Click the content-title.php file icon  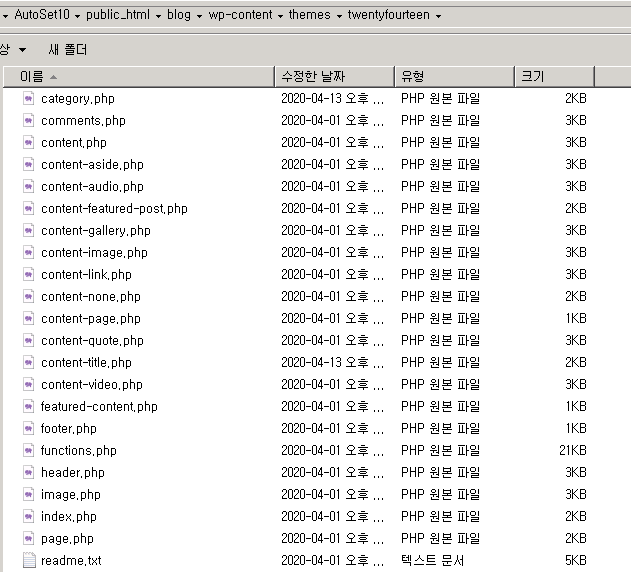click(29, 363)
